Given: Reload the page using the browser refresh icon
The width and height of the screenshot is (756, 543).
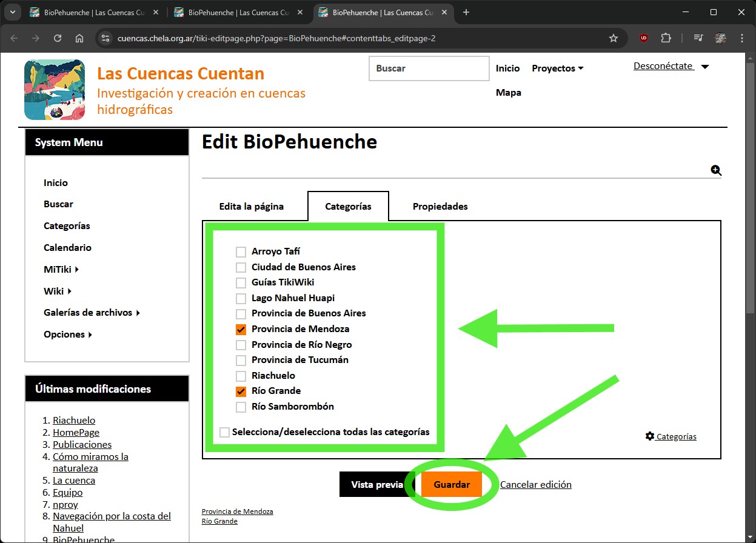Looking at the screenshot, I should pyautogui.click(x=58, y=38).
